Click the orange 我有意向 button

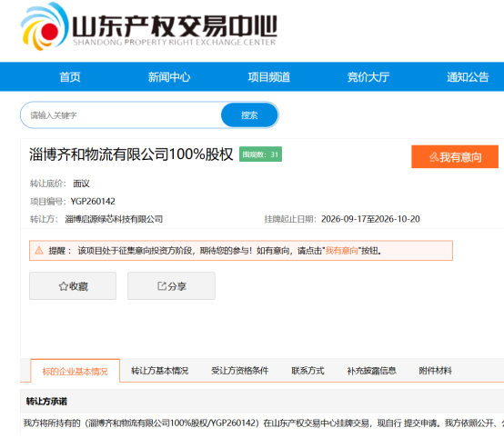tap(455, 156)
